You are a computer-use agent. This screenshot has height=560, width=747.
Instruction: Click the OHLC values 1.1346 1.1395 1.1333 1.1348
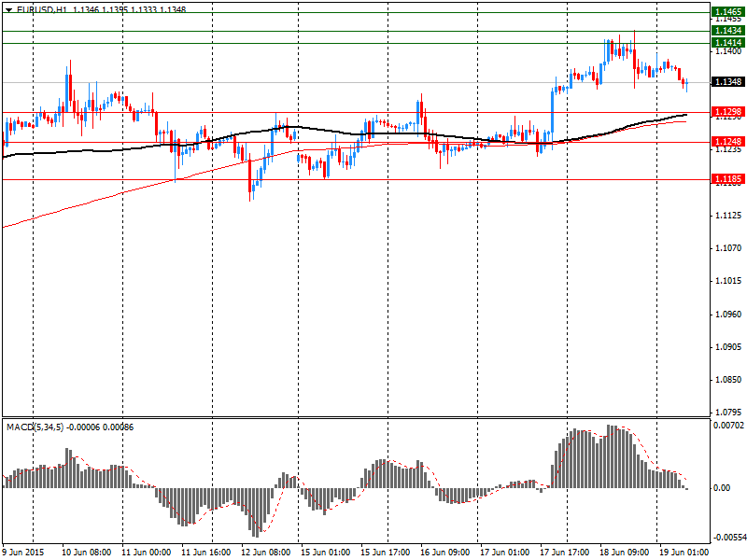click(x=130, y=9)
